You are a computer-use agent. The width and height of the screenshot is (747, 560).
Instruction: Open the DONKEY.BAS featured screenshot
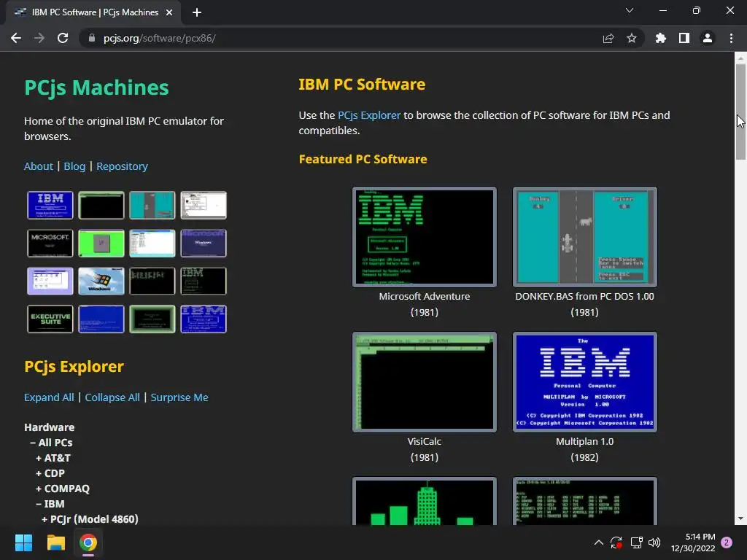pos(584,237)
